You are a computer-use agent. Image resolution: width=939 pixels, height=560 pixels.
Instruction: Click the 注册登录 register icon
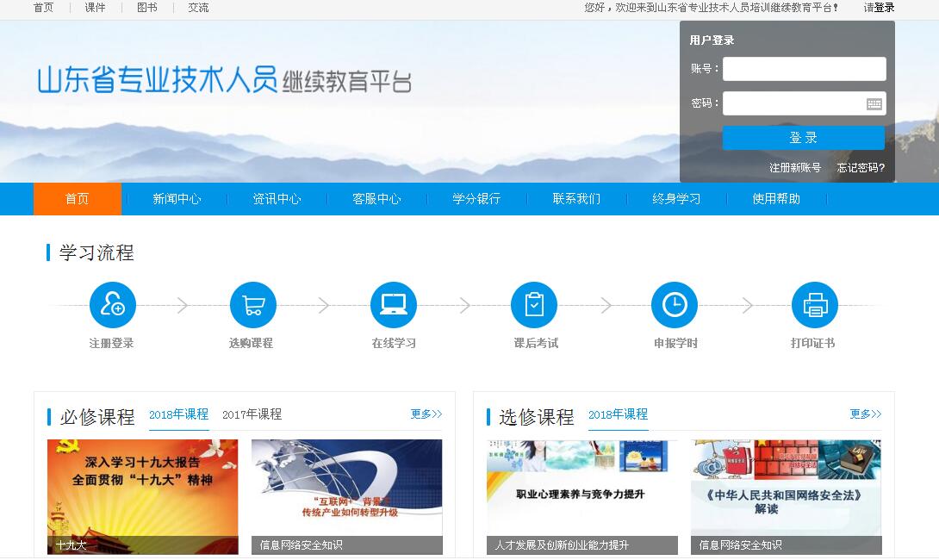click(x=112, y=305)
